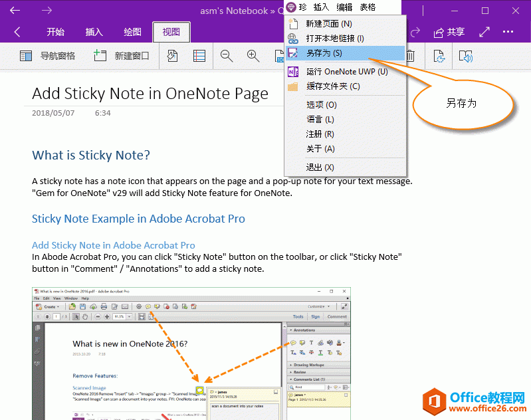This screenshot has width=531, height=420.
Task: Open the 插入 ribbon tab
Action: point(94,32)
